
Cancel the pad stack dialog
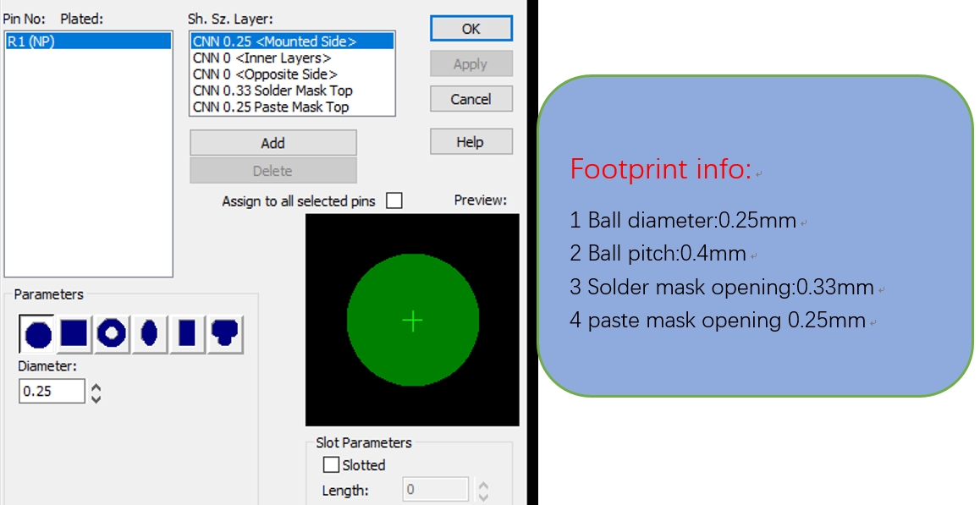pos(471,99)
